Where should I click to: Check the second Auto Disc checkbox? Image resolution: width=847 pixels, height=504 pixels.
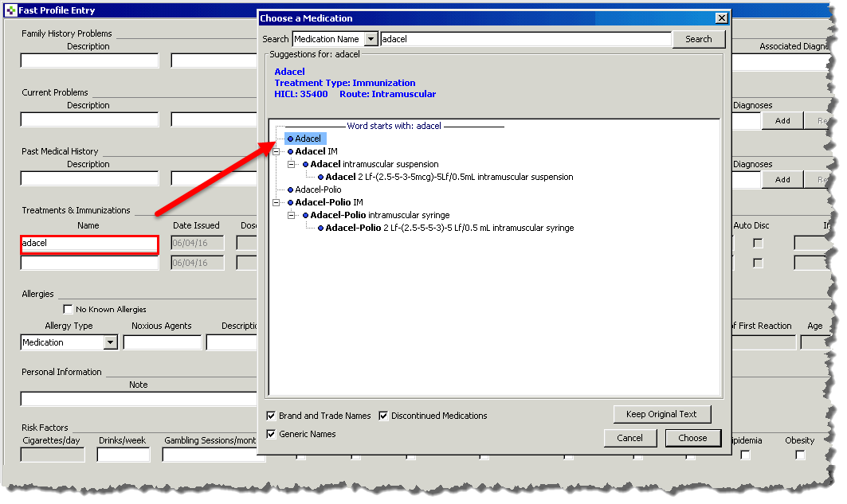click(x=758, y=264)
